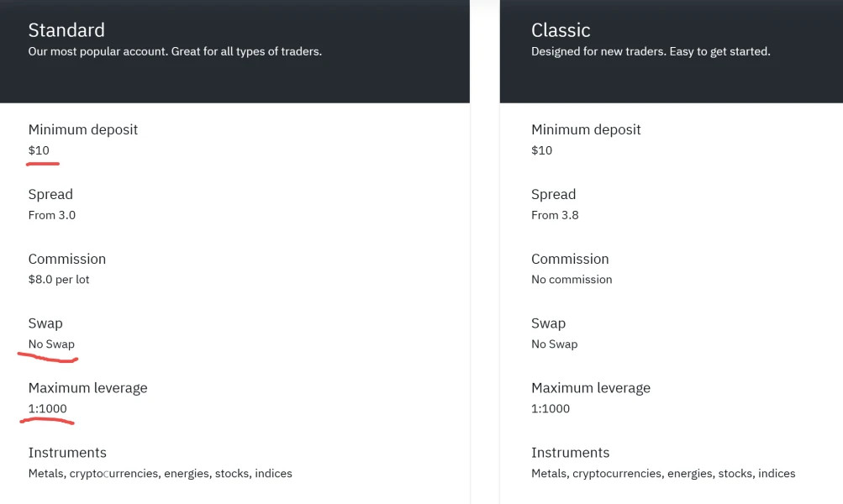Click the Standard "Spread" label
Image resolution: width=843 pixels, height=504 pixels.
pos(50,194)
